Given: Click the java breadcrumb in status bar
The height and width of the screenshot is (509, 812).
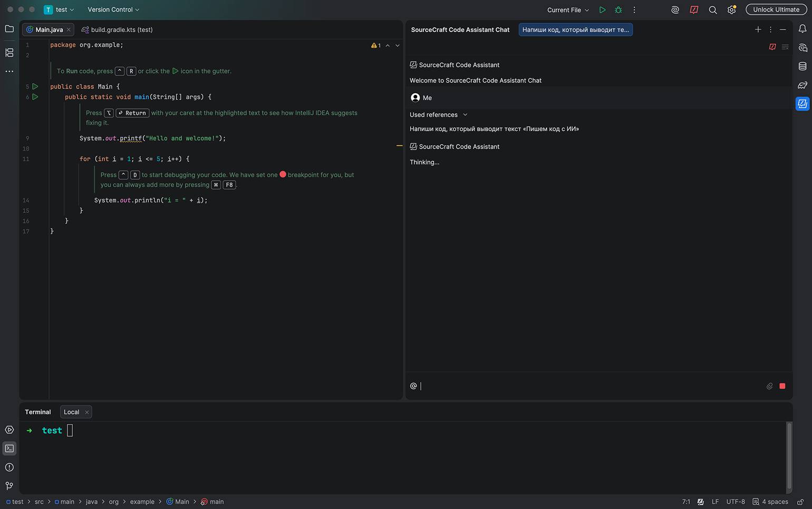Looking at the screenshot, I should coord(92,502).
